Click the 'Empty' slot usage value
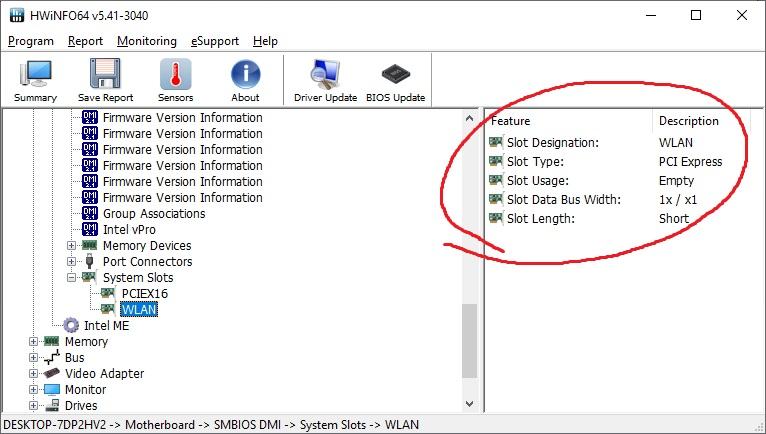766x434 pixels. (x=676, y=180)
